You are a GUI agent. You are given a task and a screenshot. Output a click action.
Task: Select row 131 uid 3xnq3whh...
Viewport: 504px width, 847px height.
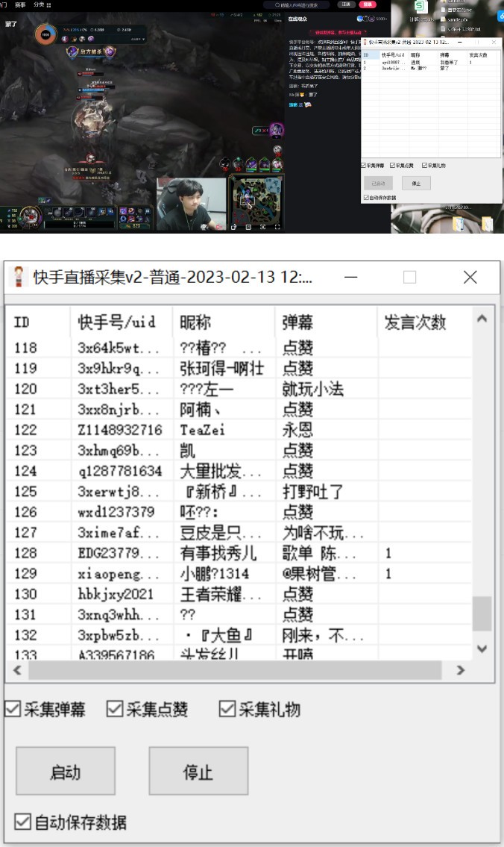tap(119, 614)
